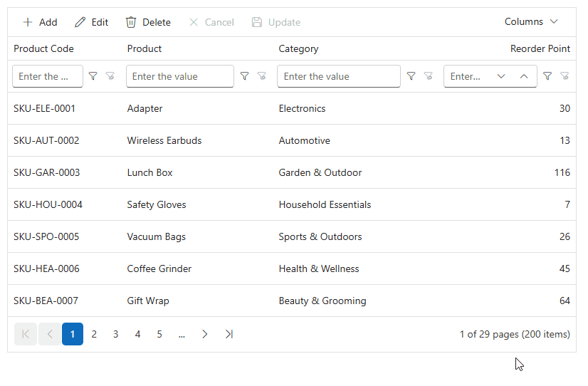
Task: Clear the Reorder Point filter icon
Action: coord(565,76)
